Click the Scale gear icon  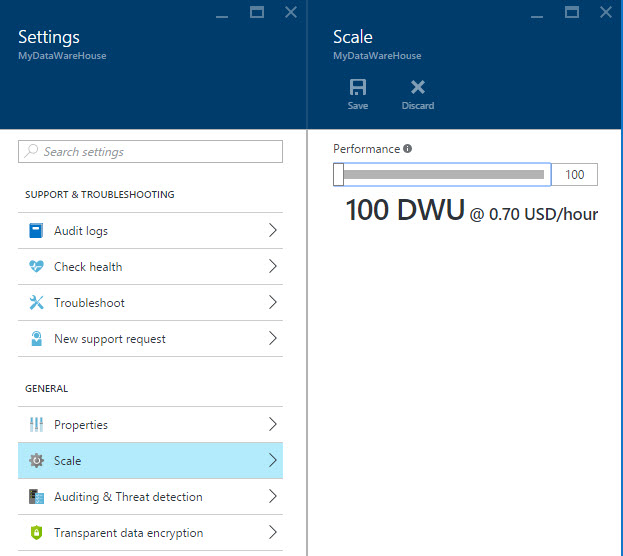click(36, 461)
